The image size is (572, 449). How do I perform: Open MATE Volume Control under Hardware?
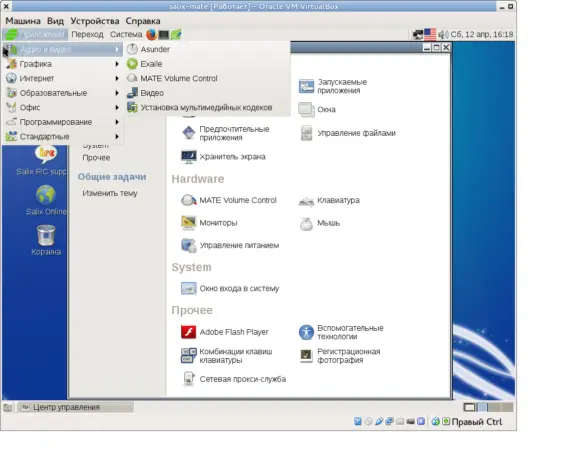point(229,200)
